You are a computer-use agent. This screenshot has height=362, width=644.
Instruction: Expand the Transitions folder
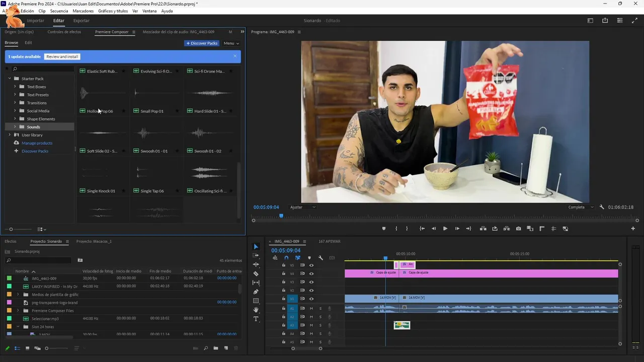pyautogui.click(x=15, y=103)
